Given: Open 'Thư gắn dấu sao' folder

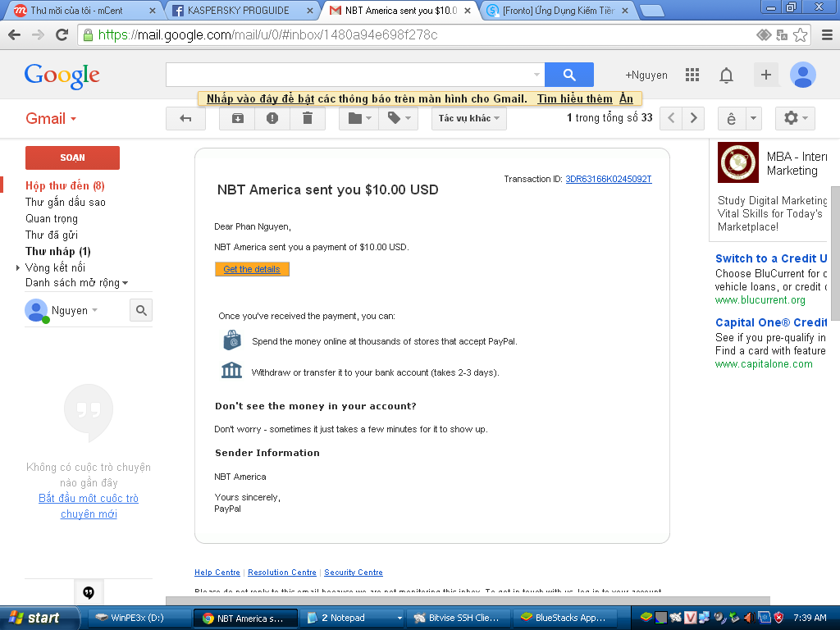Looking at the screenshot, I should [66, 202].
